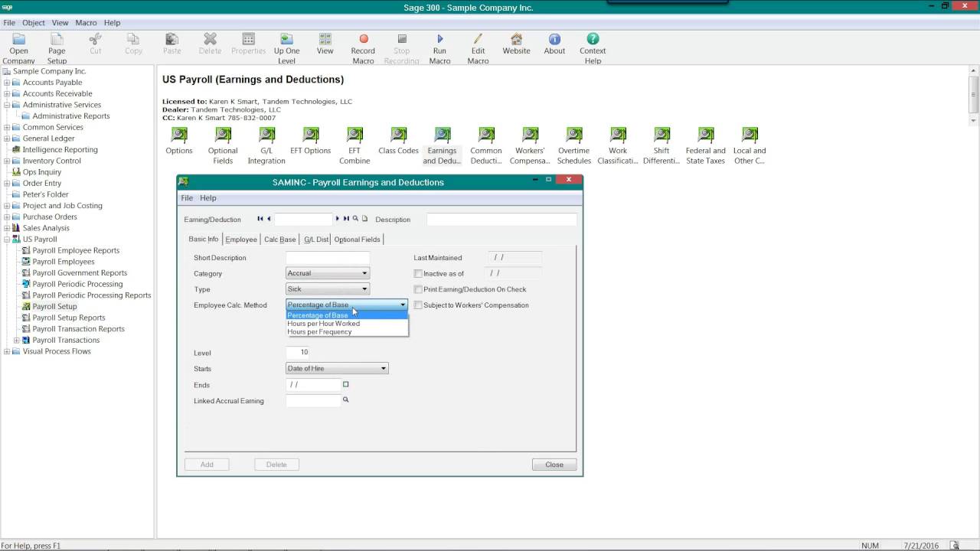Open the Category dropdown
Screen dimensions: 980x551
328,273
